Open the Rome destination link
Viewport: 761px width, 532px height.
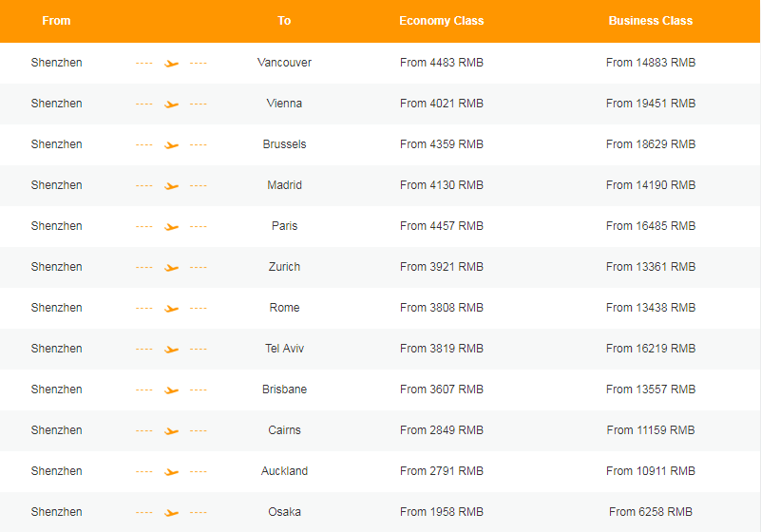[x=284, y=308]
